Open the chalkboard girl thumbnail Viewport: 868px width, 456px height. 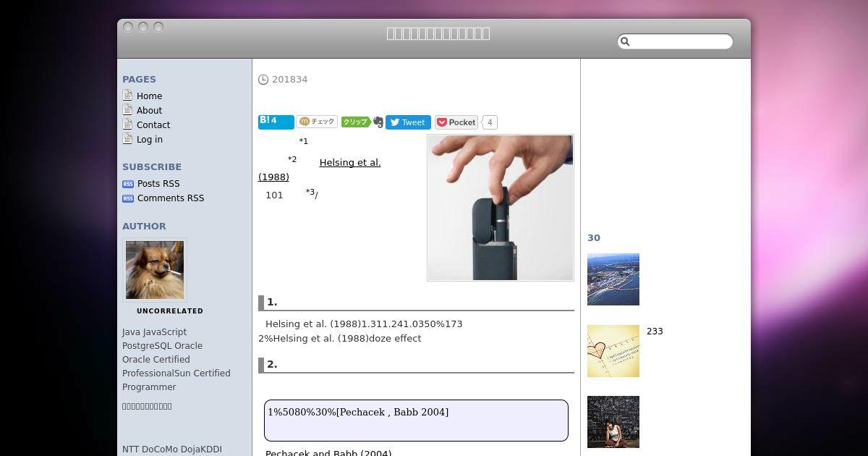click(613, 422)
